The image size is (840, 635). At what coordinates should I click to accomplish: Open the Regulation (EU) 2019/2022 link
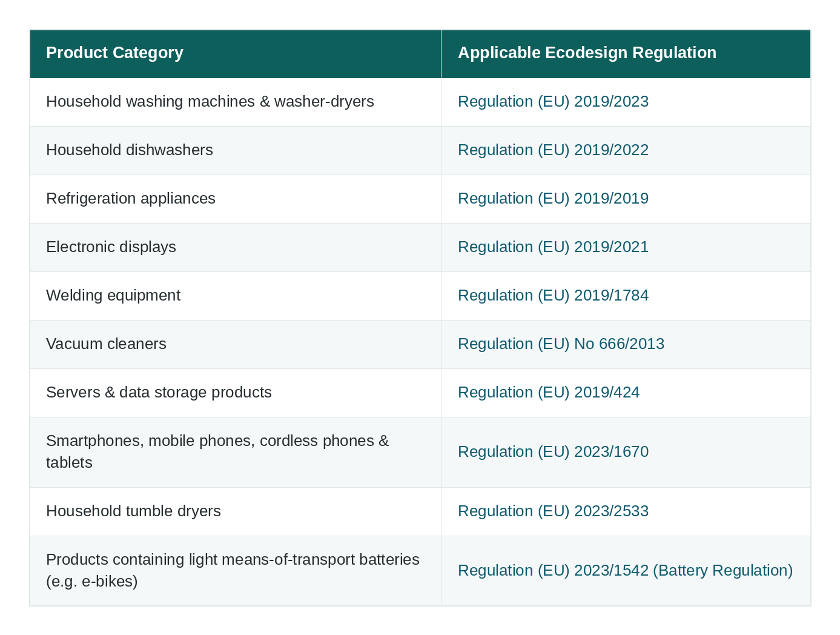(x=553, y=150)
